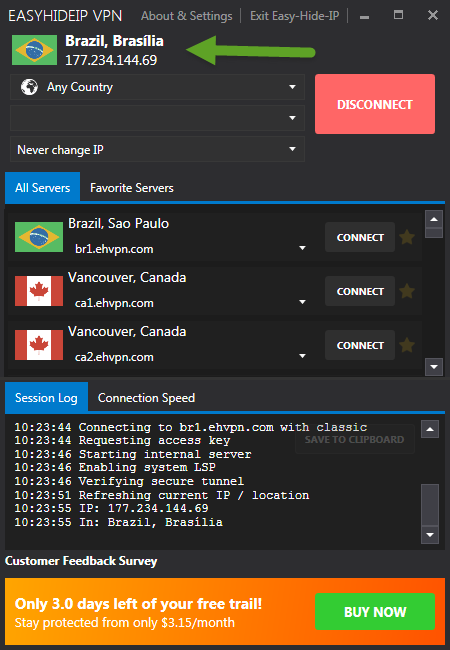Image resolution: width=450 pixels, height=650 pixels.
Task: Click the Canada flag for ca2.ehvpn.com
Action: 39,345
